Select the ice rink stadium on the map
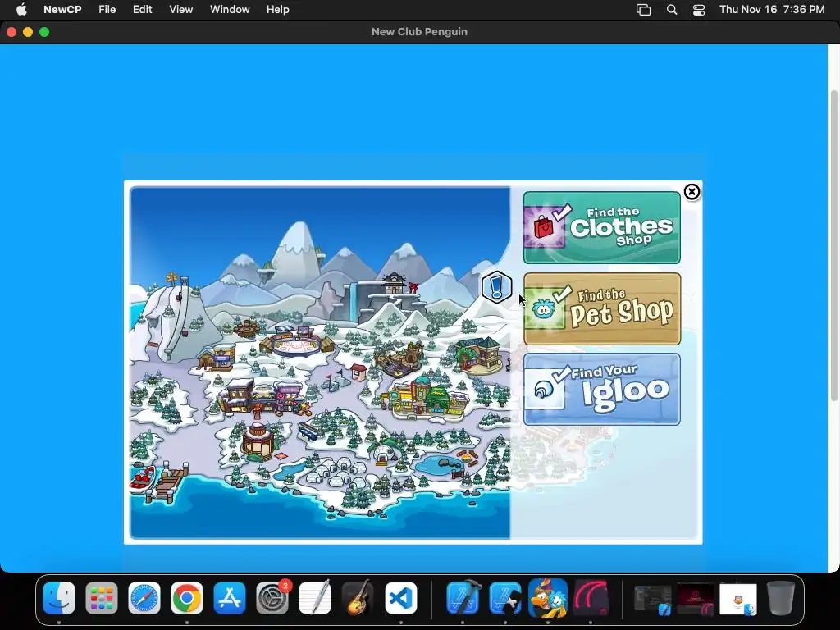 (x=297, y=342)
